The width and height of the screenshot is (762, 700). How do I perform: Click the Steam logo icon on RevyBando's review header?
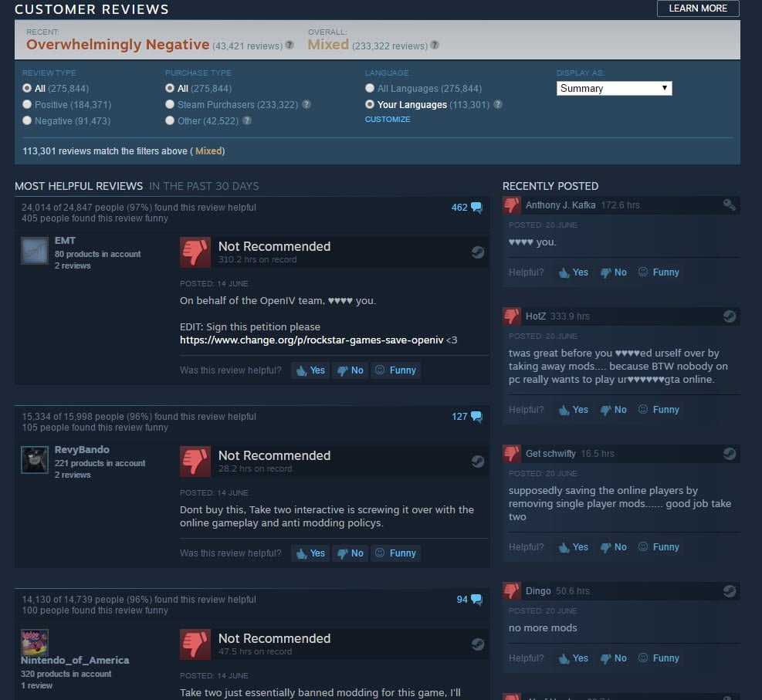click(478, 462)
